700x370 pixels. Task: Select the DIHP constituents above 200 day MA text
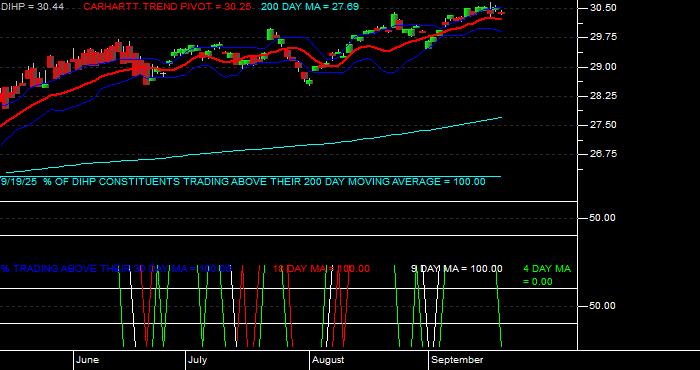point(243,182)
